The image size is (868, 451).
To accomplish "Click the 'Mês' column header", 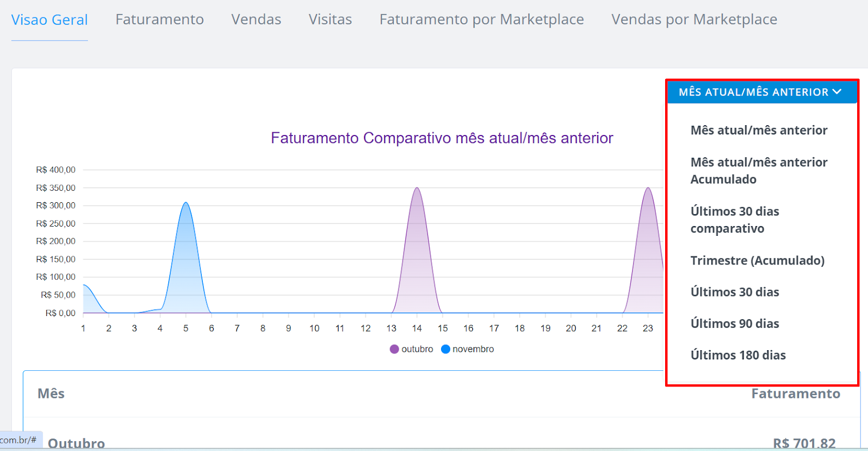I will pos(51,394).
